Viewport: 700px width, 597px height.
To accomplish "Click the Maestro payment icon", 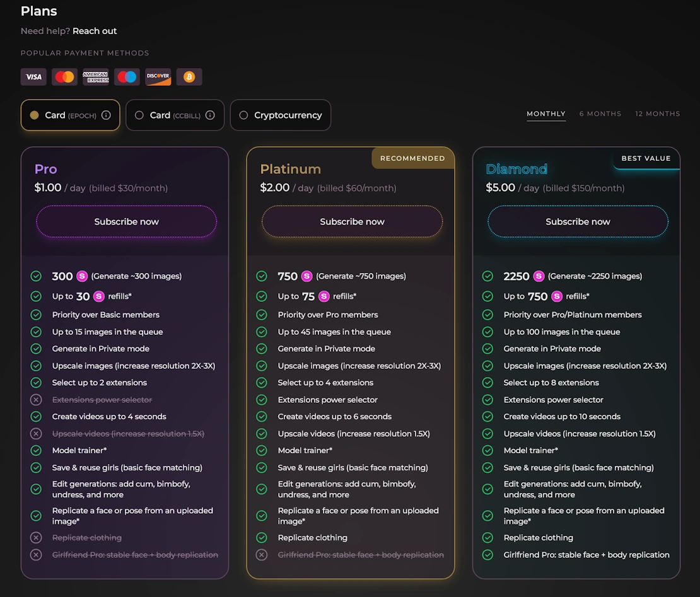I will click(x=127, y=77).
